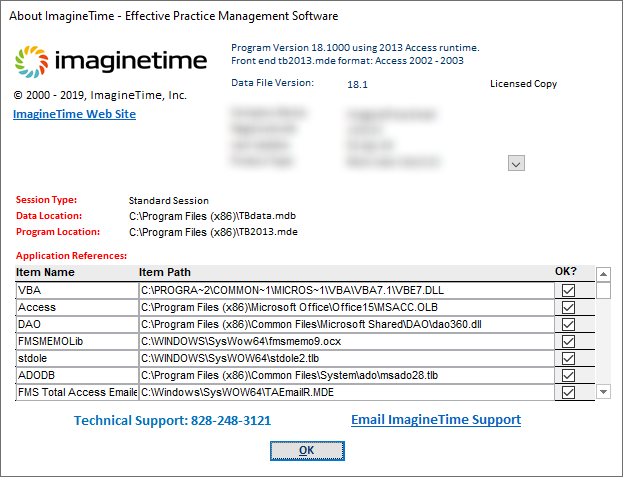Select the ADODB item name cell
Viewport: 623px width, 477px height.
coord(77,376)
